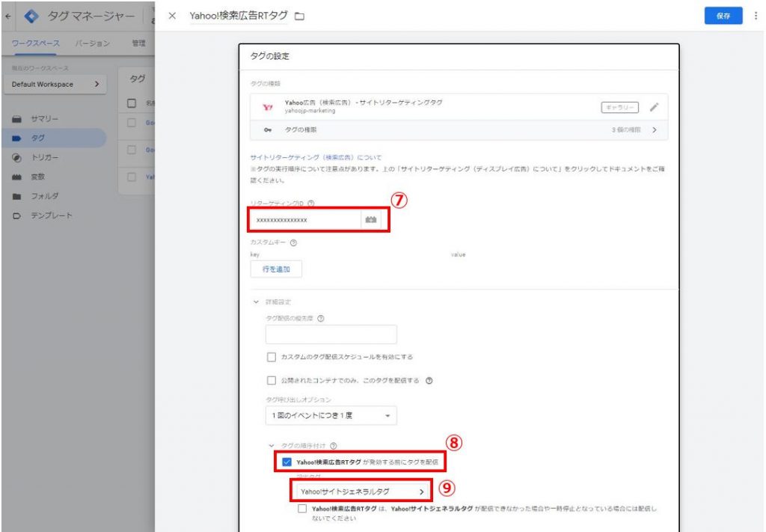The image size is (766, 532).
Task: Click help icon beside タグ配信の優先度
Action: pyautogui.click(x=320, y=319)
